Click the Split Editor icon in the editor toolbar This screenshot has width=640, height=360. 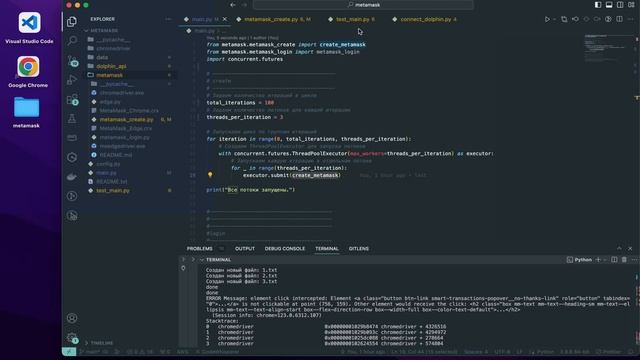pyautogui.click(x=620, y=19)
